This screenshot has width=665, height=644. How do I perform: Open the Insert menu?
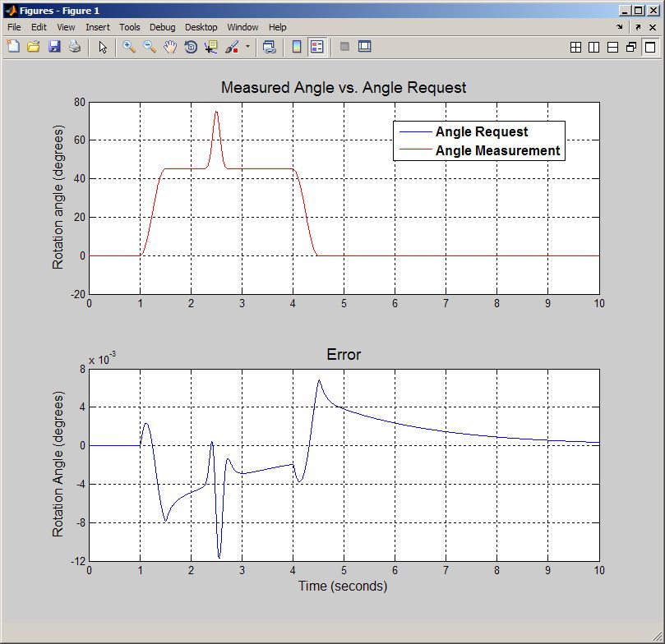97,27
